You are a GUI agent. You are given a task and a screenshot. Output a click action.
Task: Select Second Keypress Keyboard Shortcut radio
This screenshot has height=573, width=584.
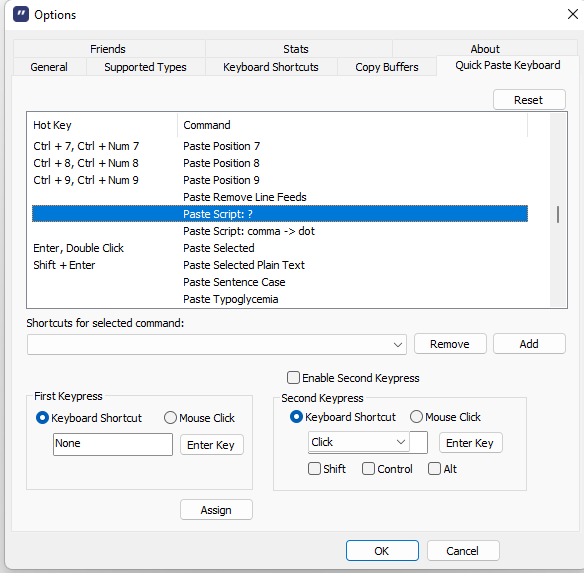[296, 417]
